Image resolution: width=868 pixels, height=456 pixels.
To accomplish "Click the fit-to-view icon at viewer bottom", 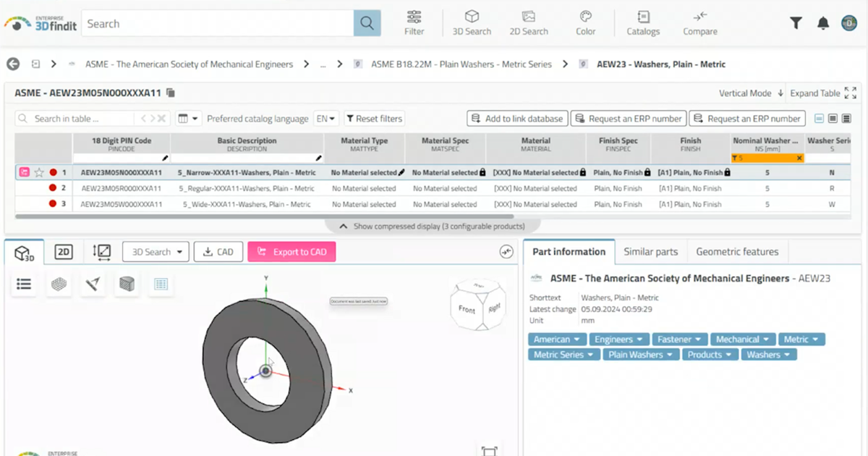I will [x=489, y=451].
